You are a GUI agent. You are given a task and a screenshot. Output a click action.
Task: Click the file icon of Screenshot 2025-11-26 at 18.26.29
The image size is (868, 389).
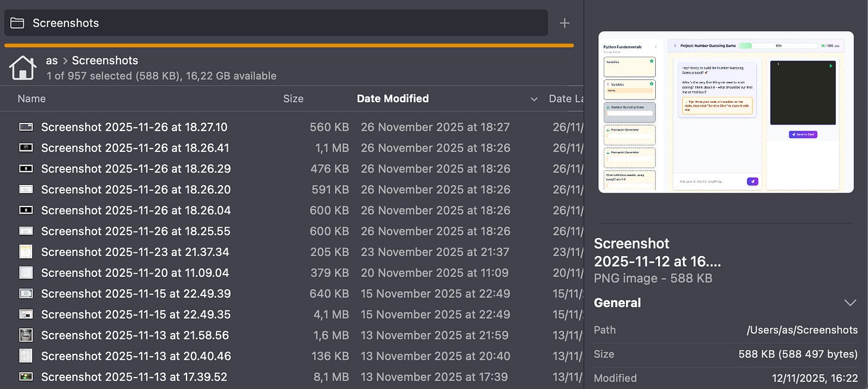tap(26, 169)
